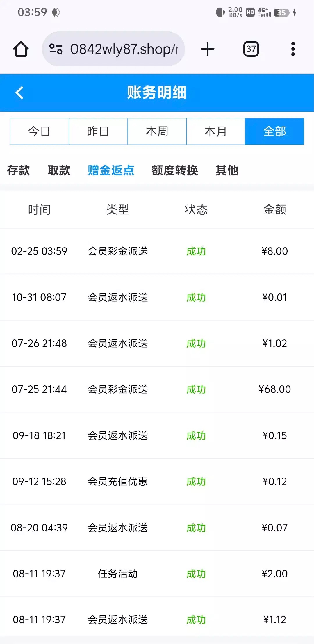314x644 pixels.
Task: Open the tab switcher showing 37
Action: pos(251,49)
